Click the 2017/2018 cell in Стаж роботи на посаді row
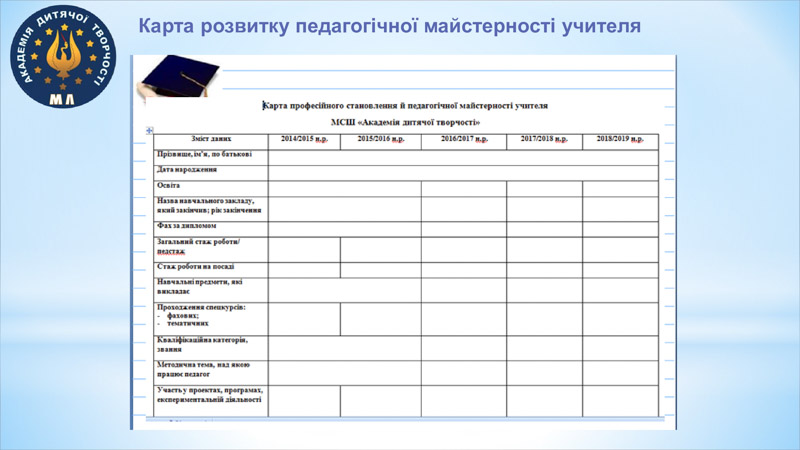The width and height of the screenshot is (800, 450). click(x=544, y=270)
